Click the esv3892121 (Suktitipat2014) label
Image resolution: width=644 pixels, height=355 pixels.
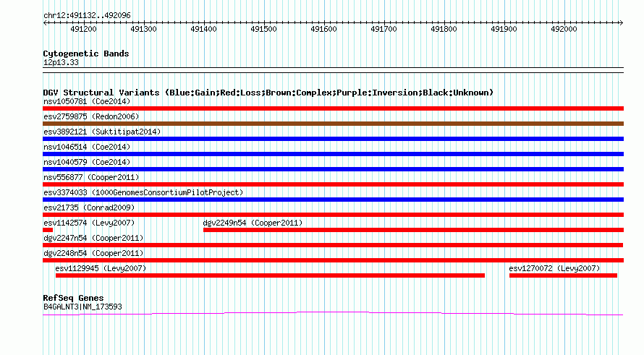(102, 132)
